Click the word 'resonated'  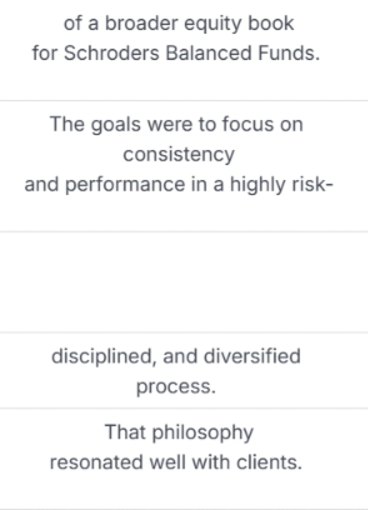(x=97, y=463)
